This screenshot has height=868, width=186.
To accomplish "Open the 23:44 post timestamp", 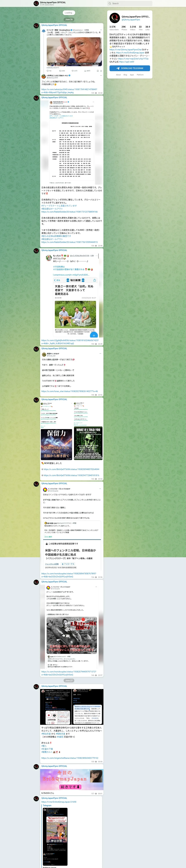I will (x=100, y=93).
